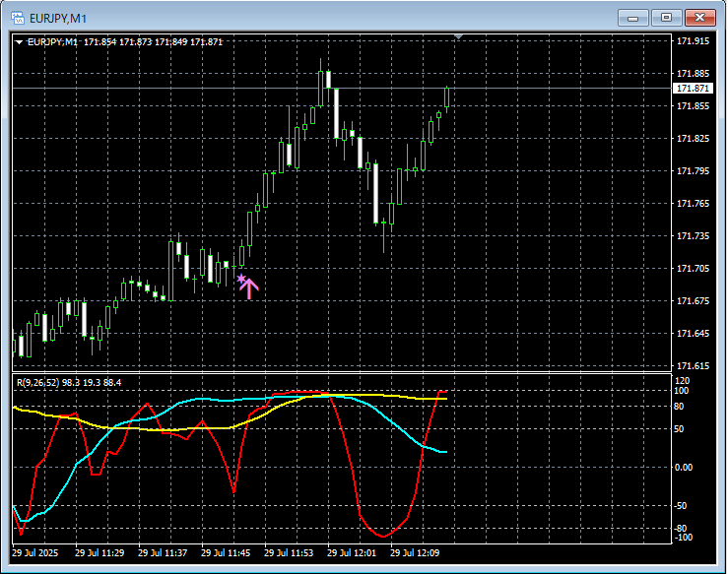The height and width of the screenshot is (574, 728).
Task: Click the 171.705 price scale label
Action: (693, 269)
